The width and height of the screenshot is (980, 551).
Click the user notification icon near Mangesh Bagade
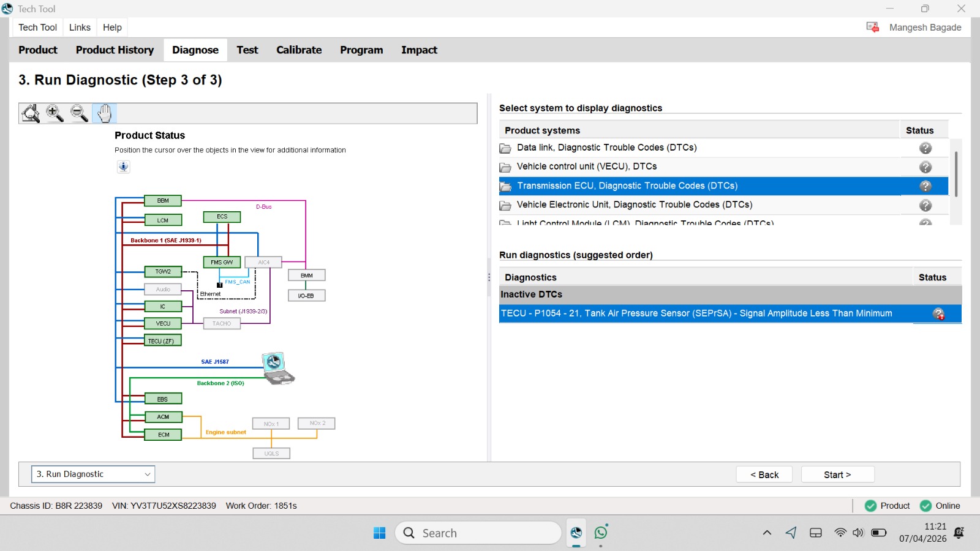click(x=873, y=27)
